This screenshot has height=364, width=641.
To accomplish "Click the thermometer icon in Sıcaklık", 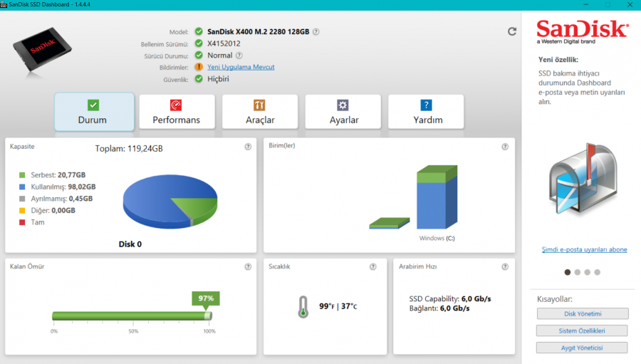I will point(303,307).
